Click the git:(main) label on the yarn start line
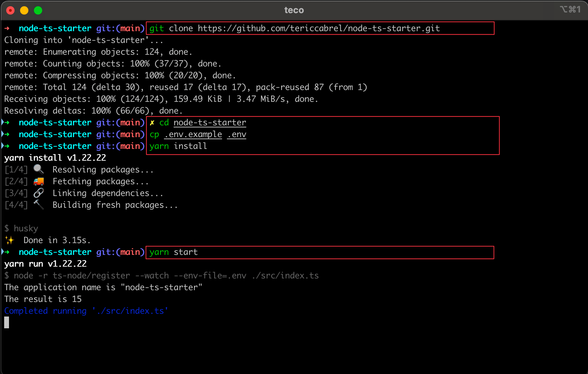Screen dimensions: 588x374 pyautogui.click(x=120, y=252)
